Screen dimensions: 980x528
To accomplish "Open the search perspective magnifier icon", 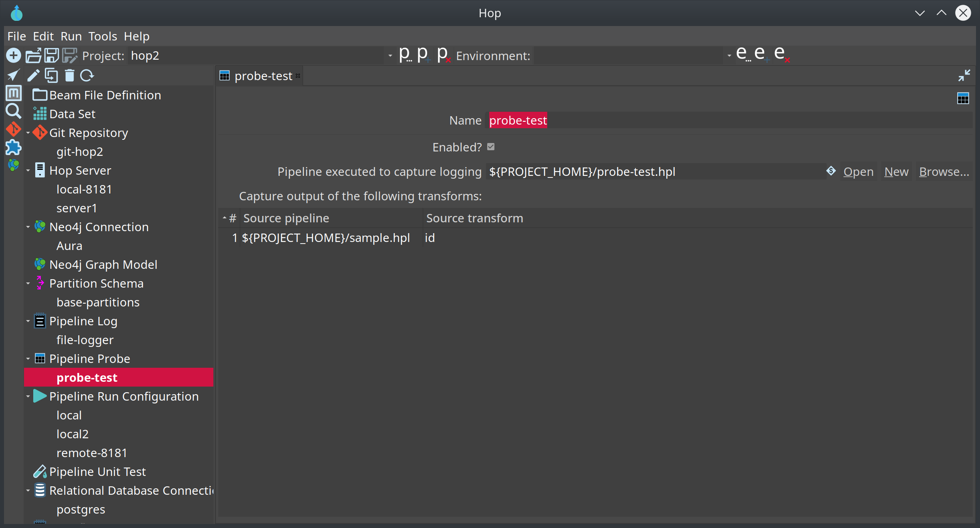I will coord(13,111).
